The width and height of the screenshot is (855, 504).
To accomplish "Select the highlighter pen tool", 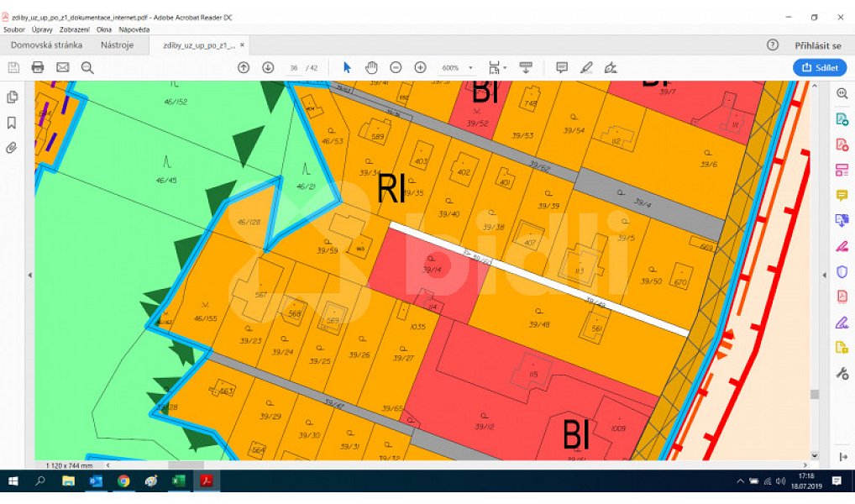I will (586, 68).
